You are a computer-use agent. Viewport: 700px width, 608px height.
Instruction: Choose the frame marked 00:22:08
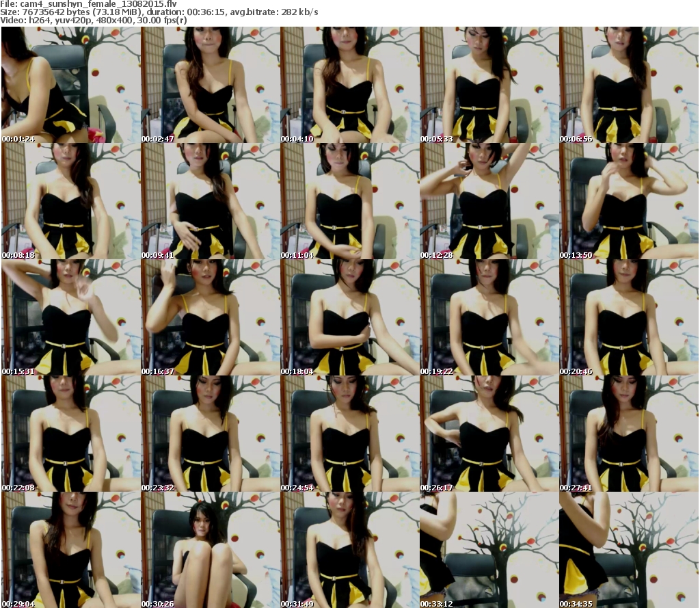point(71,434)
